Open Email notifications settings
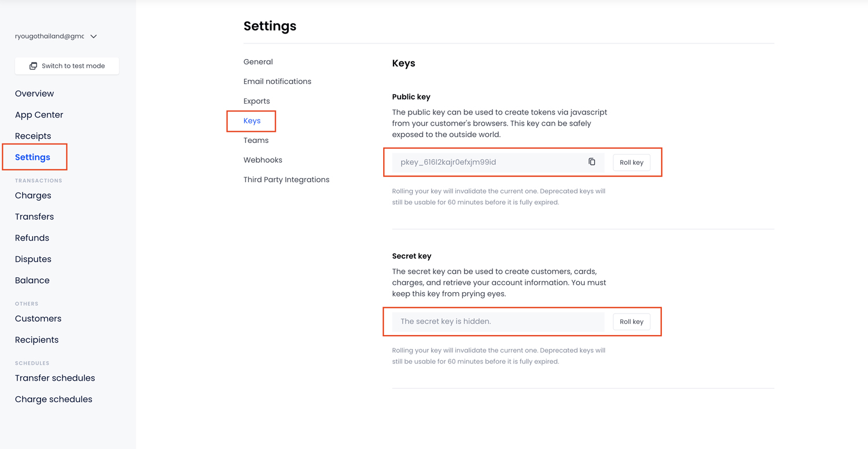868x449 pixels. 277,82
